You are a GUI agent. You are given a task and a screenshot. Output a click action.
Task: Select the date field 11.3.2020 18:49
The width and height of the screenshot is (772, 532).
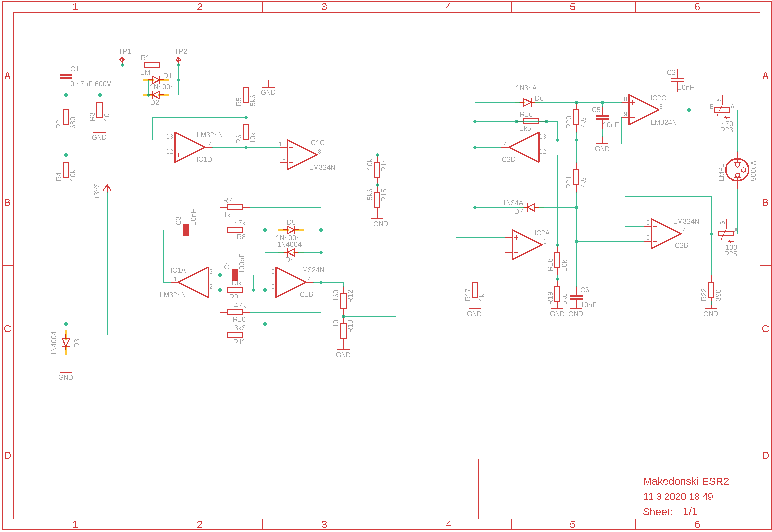(x=678, y=497)
